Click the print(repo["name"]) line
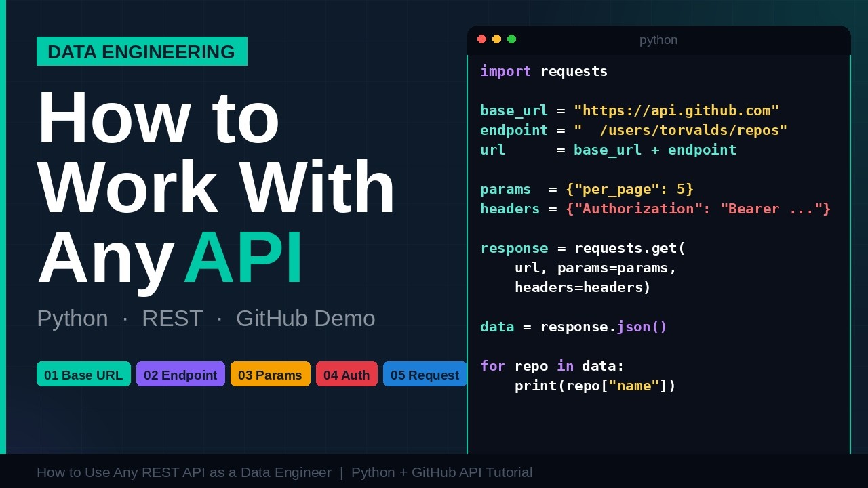Image resolution: width=868 pixels, height=488 pixels. pos(595,386)
